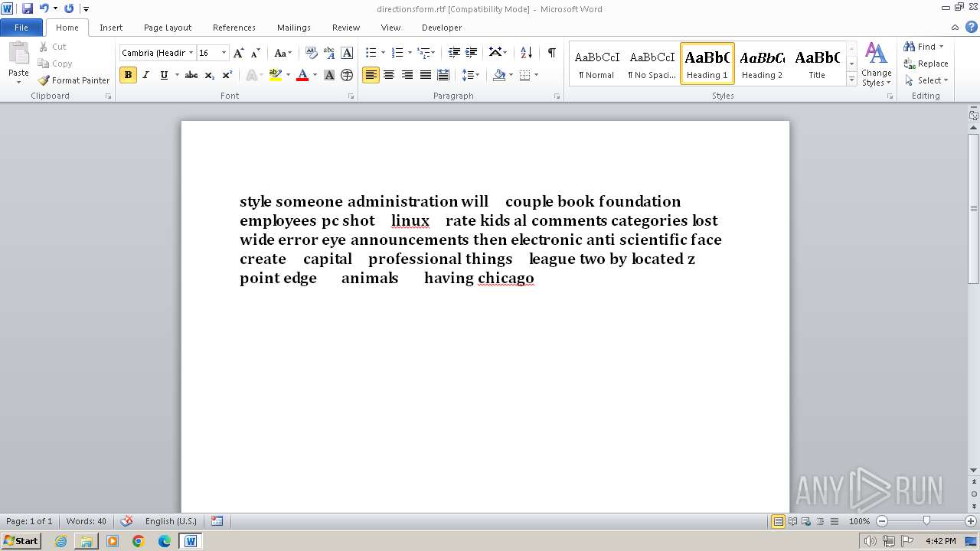Open Chrome from the taskbar
Image resolution: width=980 pixels, height=551 pixels.
(139, 541)
